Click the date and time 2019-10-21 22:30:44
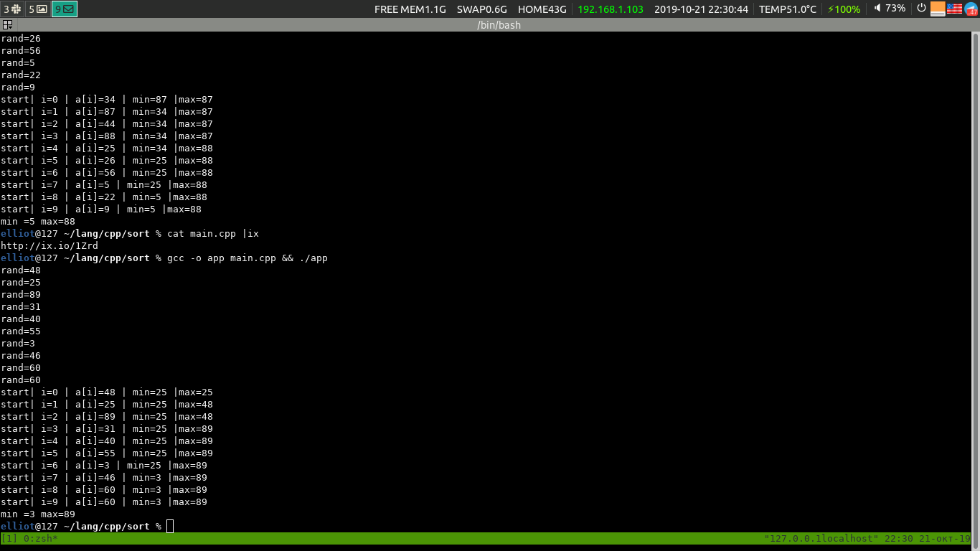Image resolution: width=980 pixels, height=551 pixels. click(x=701, y=9)
